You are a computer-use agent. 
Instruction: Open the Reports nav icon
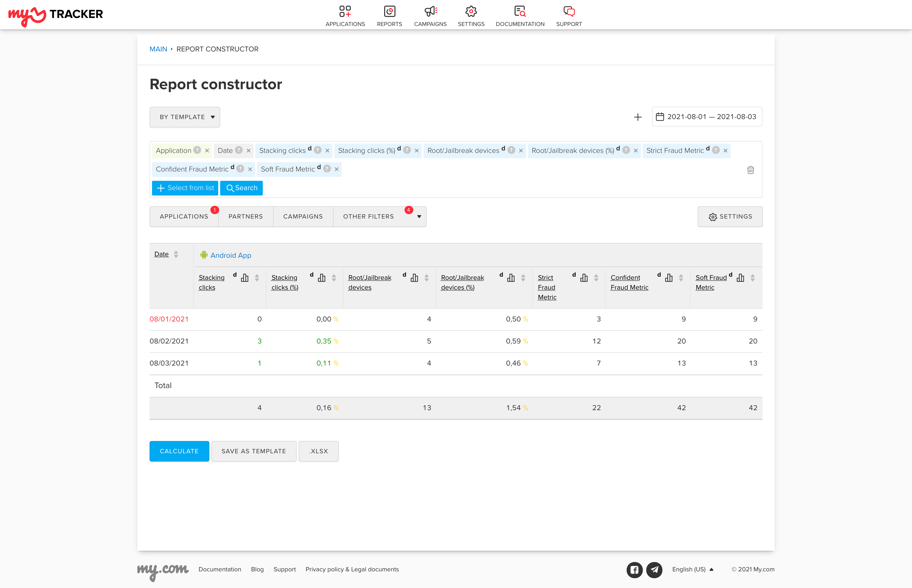tap(389, 12)
